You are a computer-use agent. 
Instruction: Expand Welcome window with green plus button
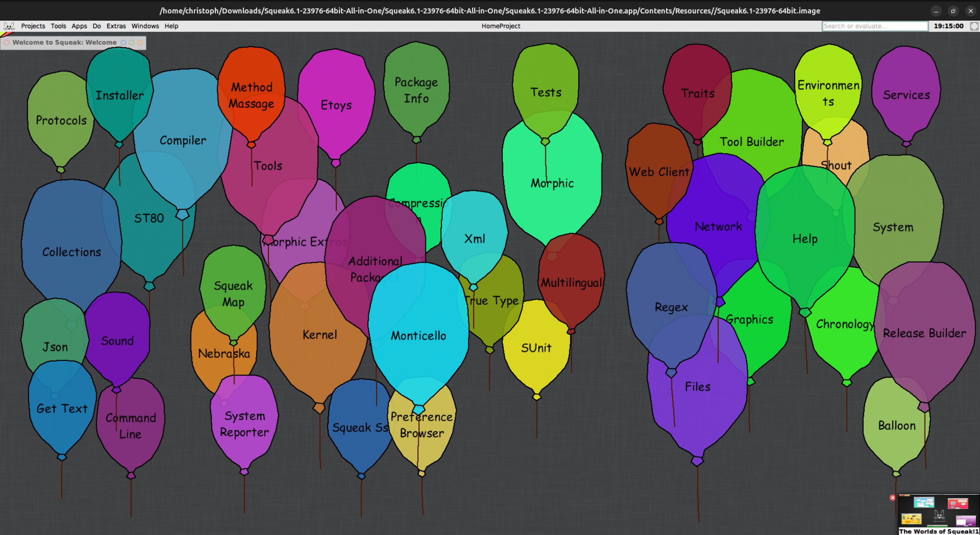pyautogui.click(x=132, y=42)
